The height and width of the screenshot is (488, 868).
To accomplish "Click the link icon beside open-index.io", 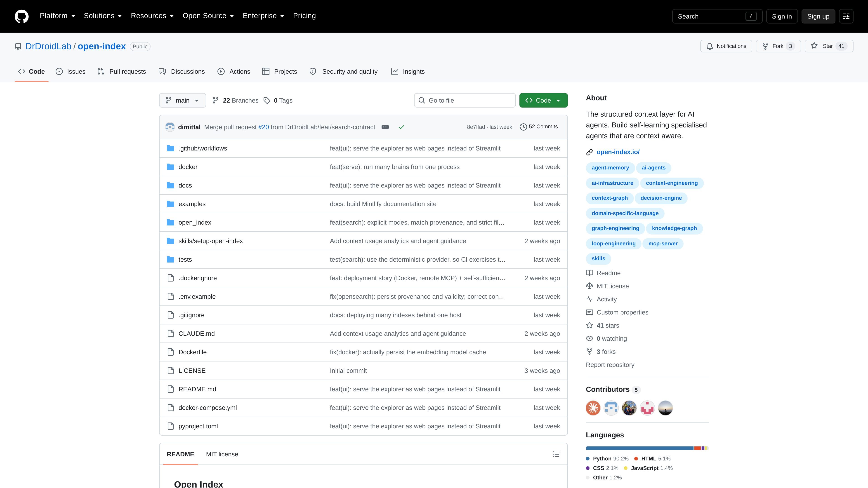I will pyautogui.click(x=589, y=152).
